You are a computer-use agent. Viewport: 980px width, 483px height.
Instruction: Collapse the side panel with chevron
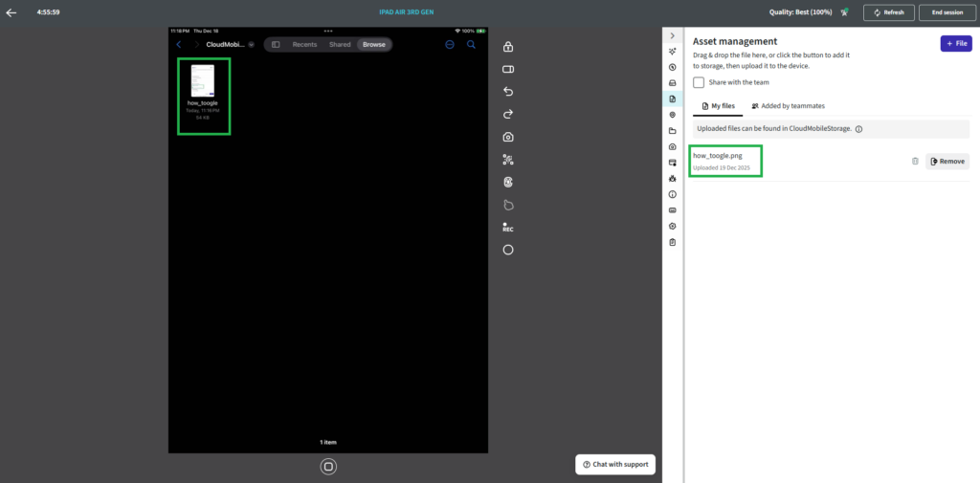pos(673,35)
